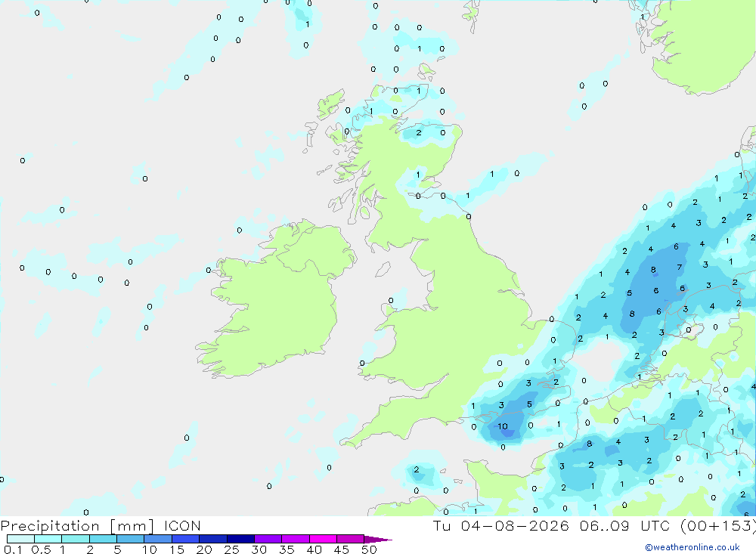
Task: Click the "7" precipitation value over the North Sea
Action: pos(680,267)
